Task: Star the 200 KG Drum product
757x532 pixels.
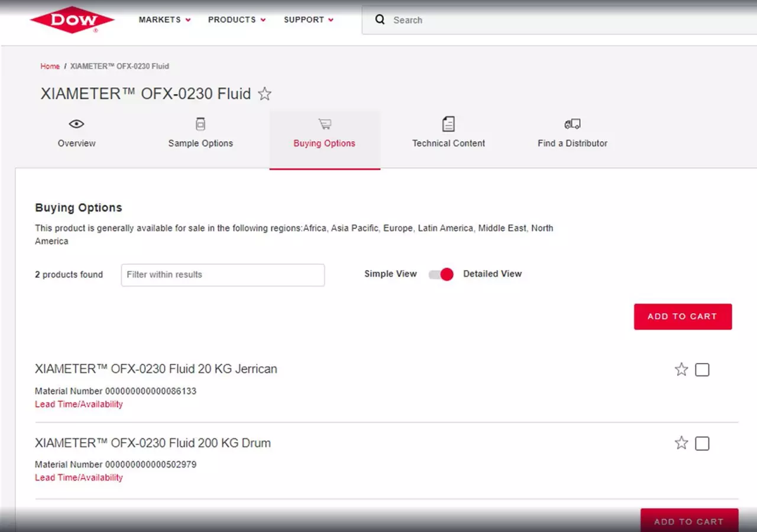Action: coord(681,443)
